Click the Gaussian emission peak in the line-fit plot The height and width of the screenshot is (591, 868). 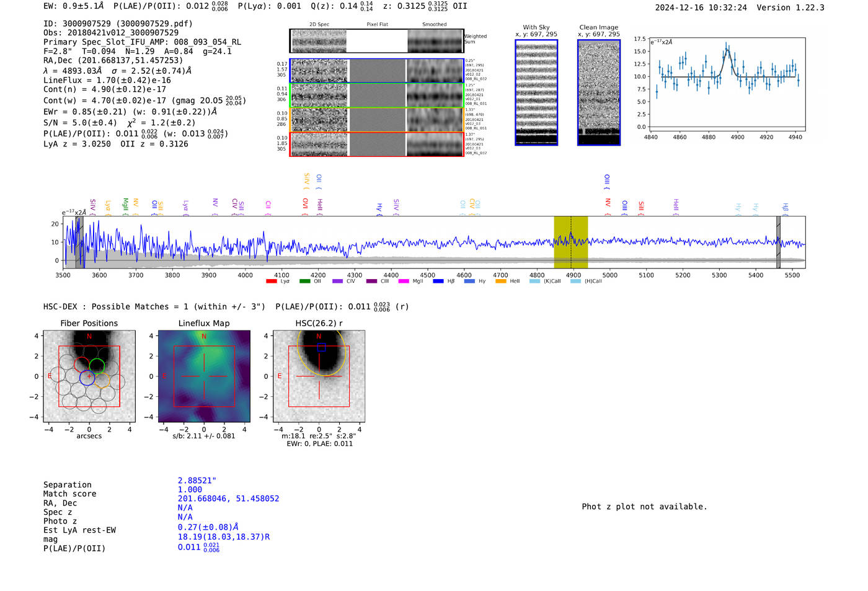tap(727, 51)
